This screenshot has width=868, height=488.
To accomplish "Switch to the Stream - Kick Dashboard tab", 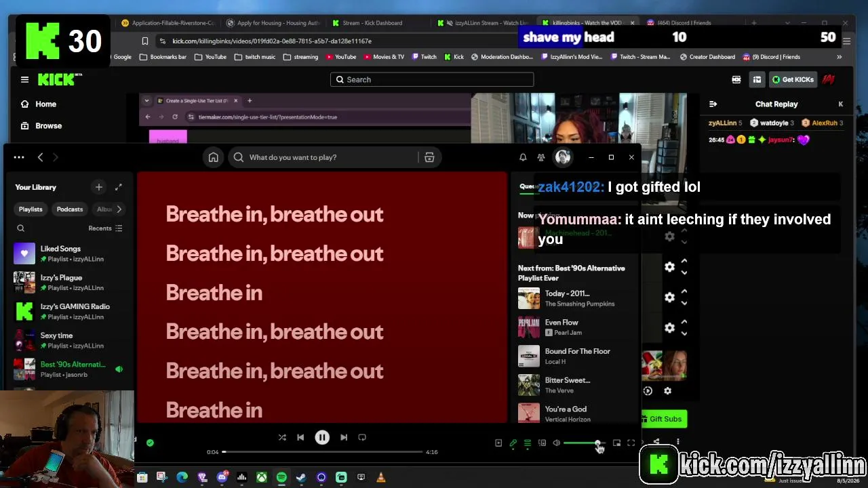I will point(372,23).
